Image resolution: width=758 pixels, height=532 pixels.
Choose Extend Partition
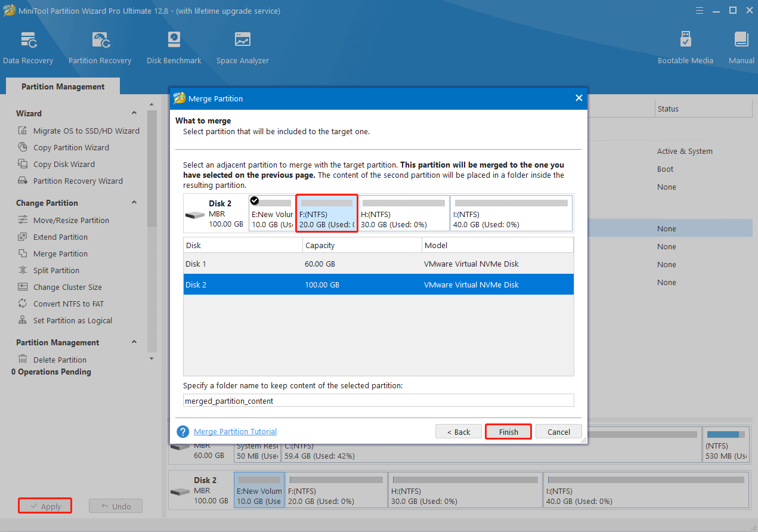tap(53, 237)
